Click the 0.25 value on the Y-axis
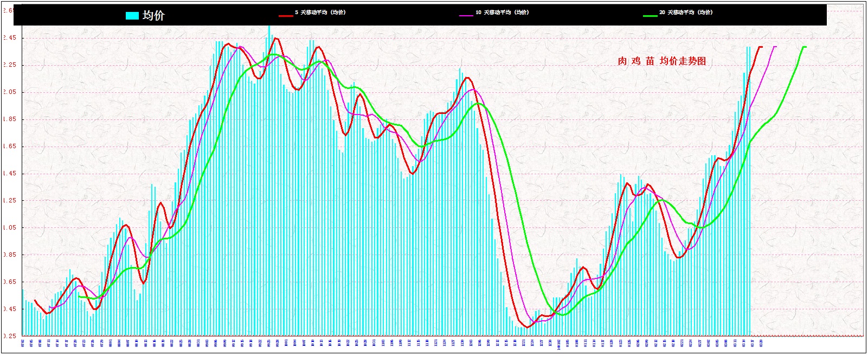 tap(9, 336)
